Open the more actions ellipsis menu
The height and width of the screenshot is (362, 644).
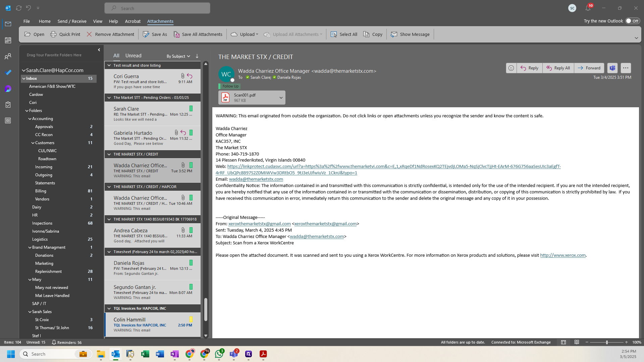click(x=626, y=68)
